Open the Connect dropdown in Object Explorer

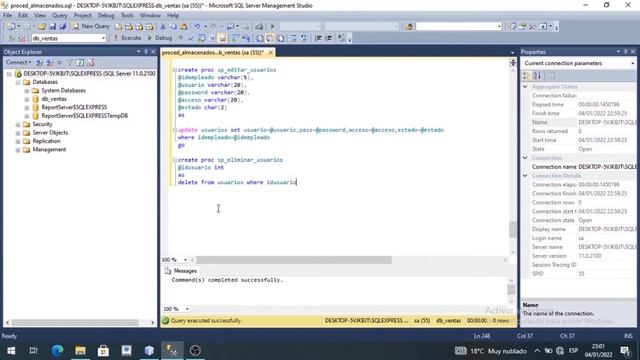(18, 62)
